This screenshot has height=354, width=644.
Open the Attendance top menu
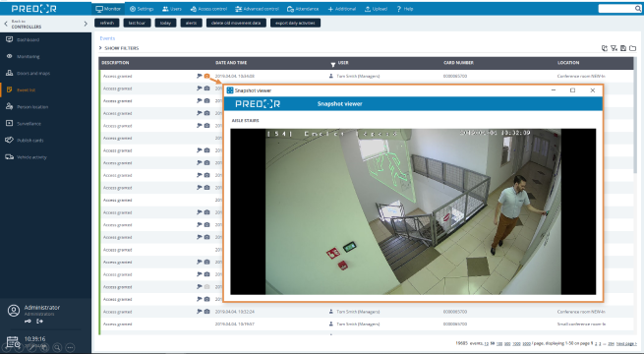coord(303,9)
